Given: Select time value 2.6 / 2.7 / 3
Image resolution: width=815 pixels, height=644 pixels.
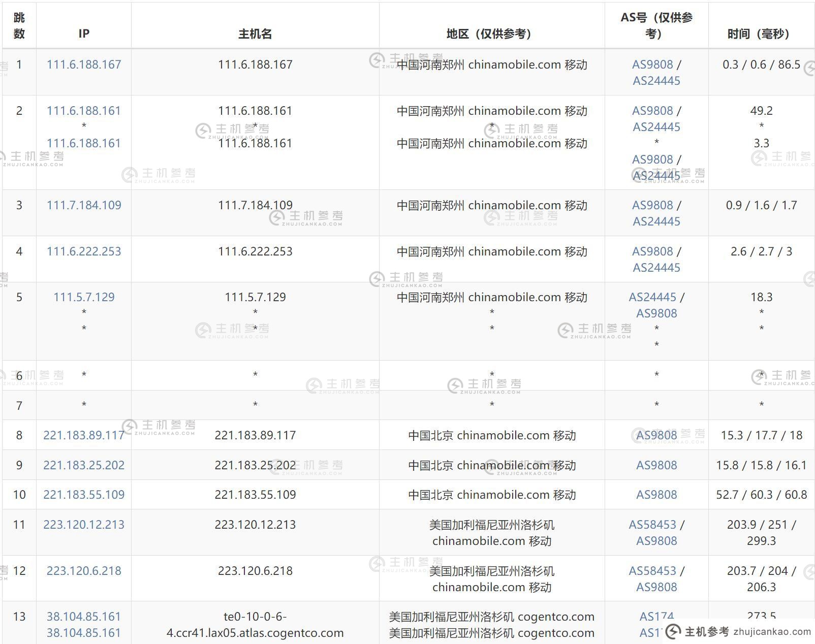Looking at the screenshot, I should (761, 251).
